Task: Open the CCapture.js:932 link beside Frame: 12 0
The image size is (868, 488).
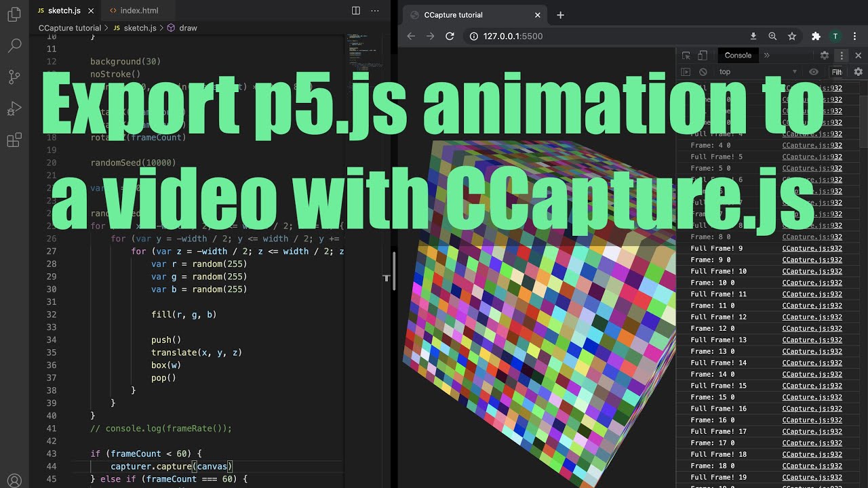Action: (x=812, y=329)
